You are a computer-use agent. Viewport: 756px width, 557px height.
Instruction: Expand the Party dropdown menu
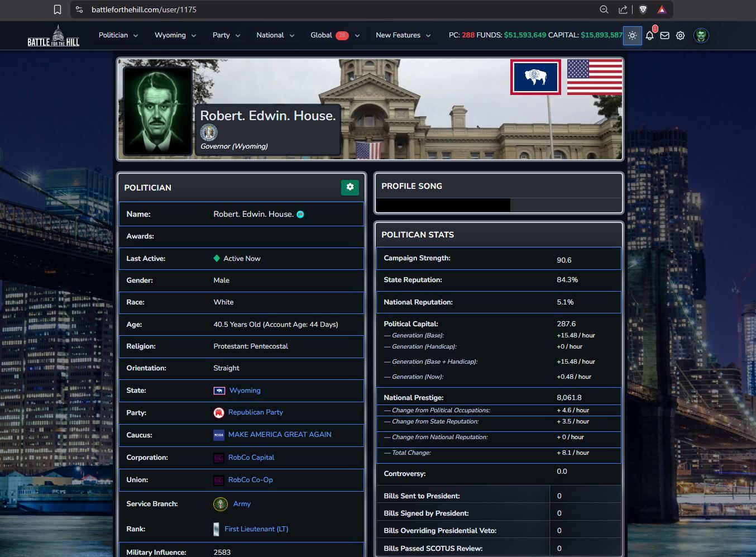226,35
